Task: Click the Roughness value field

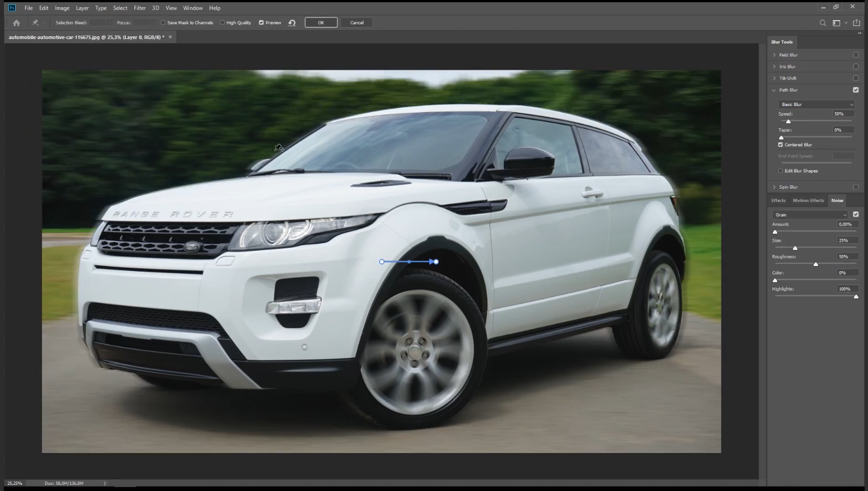Action: click(x=848, y=257)
